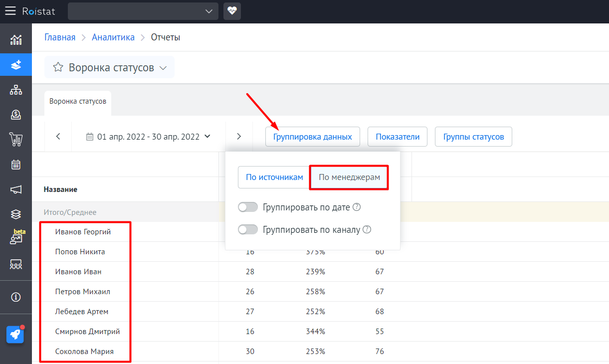Click value 28 in Иванов Иван row
The height and width of the screenshot is (364, 609).
pyautogui.click(x=250, y=272)
